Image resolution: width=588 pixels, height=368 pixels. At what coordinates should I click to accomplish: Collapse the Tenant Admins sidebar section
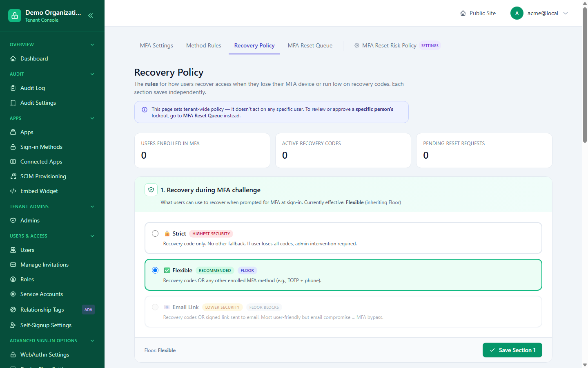coord(92,206)
